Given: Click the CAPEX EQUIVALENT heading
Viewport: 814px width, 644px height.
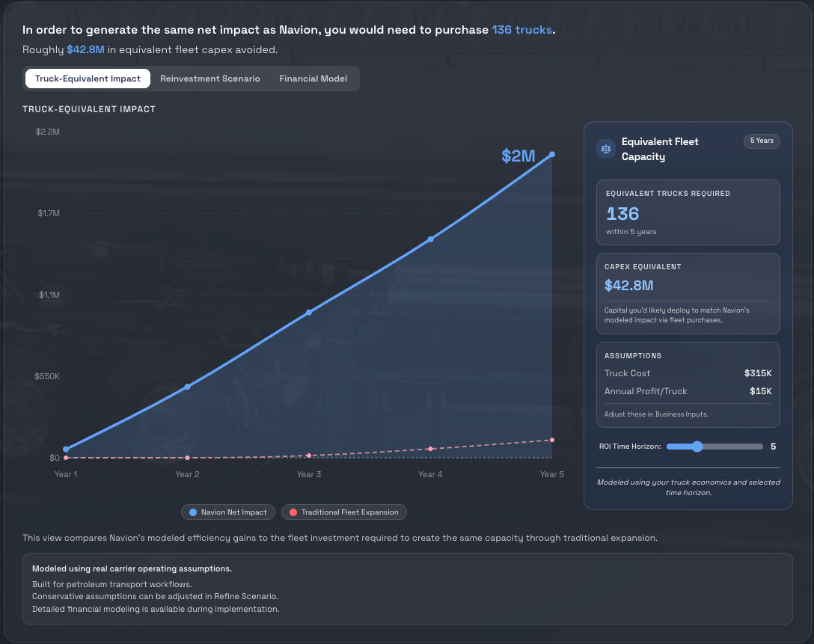Looking at the screenshot, I should (x=643, y=267).
